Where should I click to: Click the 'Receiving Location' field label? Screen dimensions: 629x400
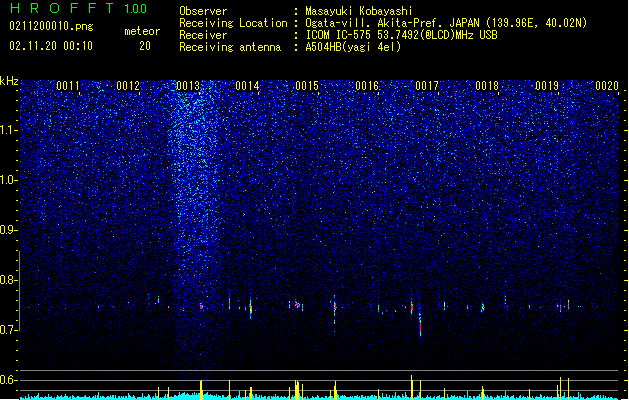[233, 23]
